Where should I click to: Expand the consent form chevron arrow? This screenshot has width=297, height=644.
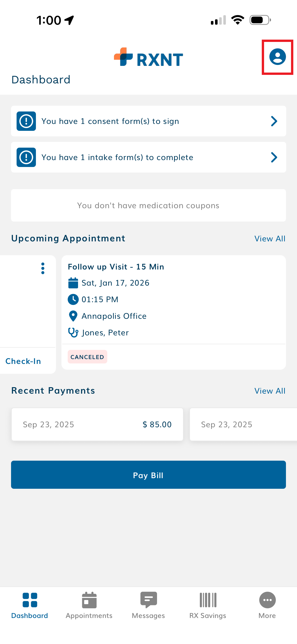[274, 121]
